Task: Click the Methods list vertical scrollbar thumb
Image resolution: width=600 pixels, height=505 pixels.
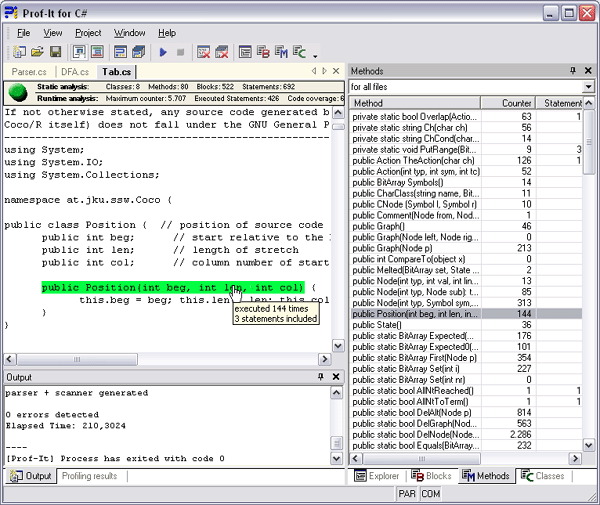Action: click(589, 142)
